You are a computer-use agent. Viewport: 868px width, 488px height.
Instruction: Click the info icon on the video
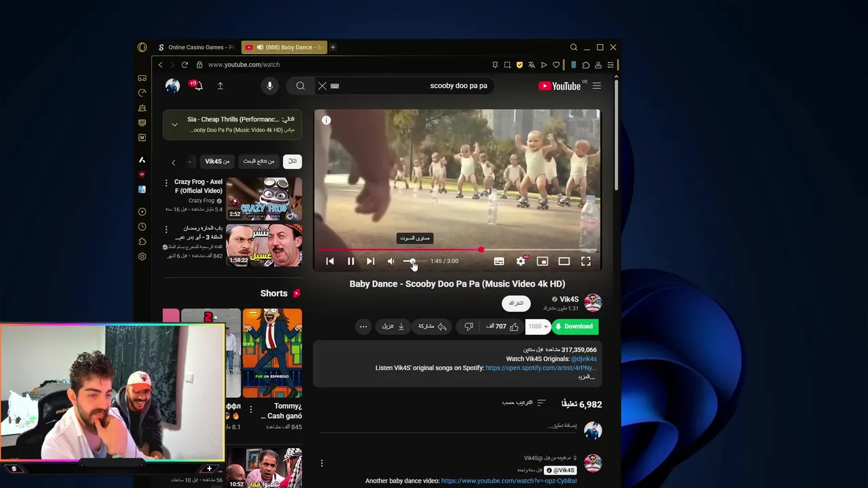pyautogui.click(x=326, y=120)
